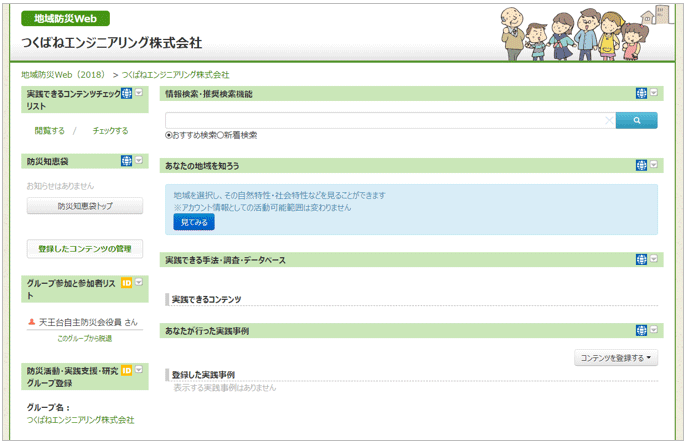Viewport: 686px width, 445px height.
Task: Click globe icon in 防災知恵袋 header
Action: (126, 160)
